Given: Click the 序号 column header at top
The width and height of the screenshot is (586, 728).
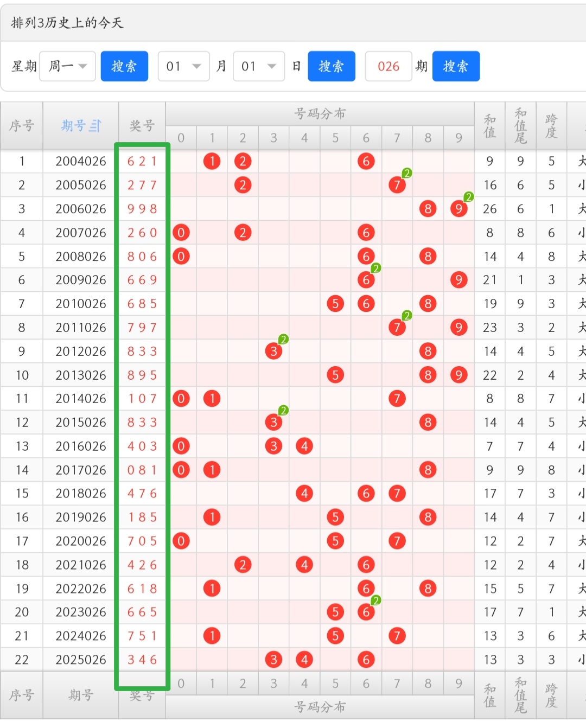Looking at the screenshot, I should click(22, 125).
